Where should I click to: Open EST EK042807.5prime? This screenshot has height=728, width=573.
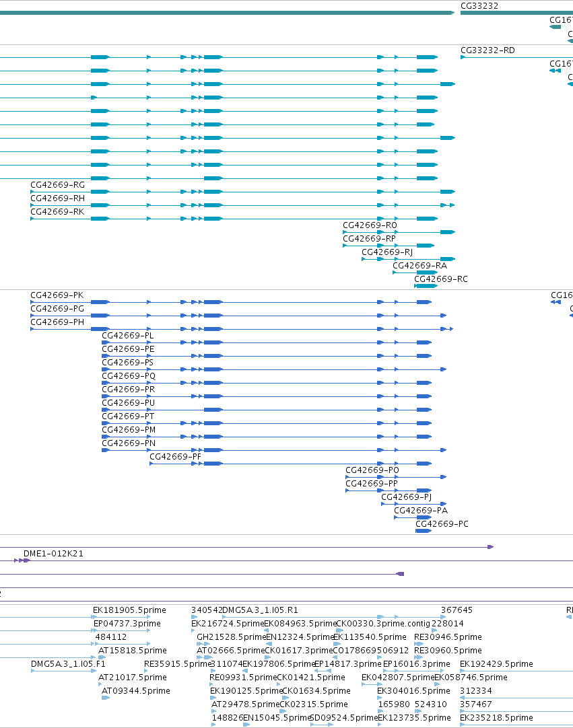(x=398, y=678)
